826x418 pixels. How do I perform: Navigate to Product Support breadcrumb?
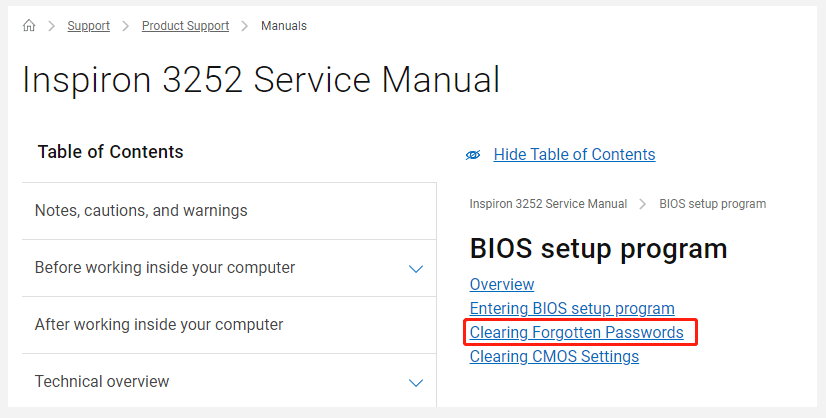(x=185, y=26)
